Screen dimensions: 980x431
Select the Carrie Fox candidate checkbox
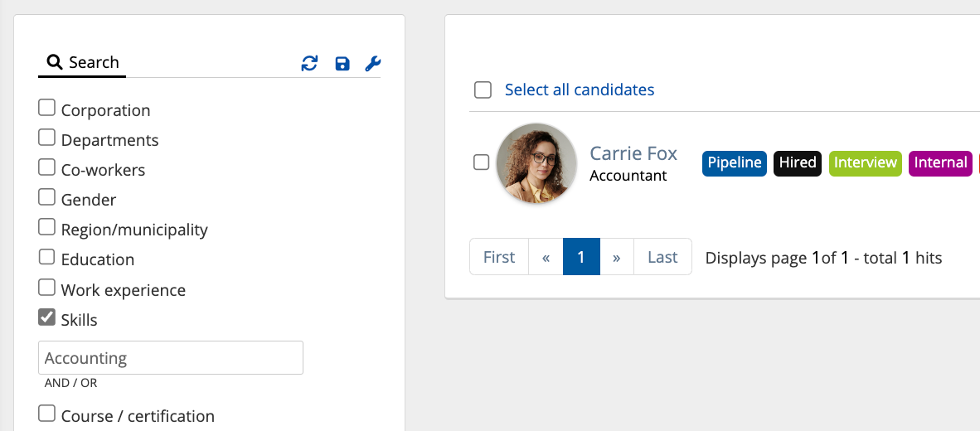click(481, 162)
